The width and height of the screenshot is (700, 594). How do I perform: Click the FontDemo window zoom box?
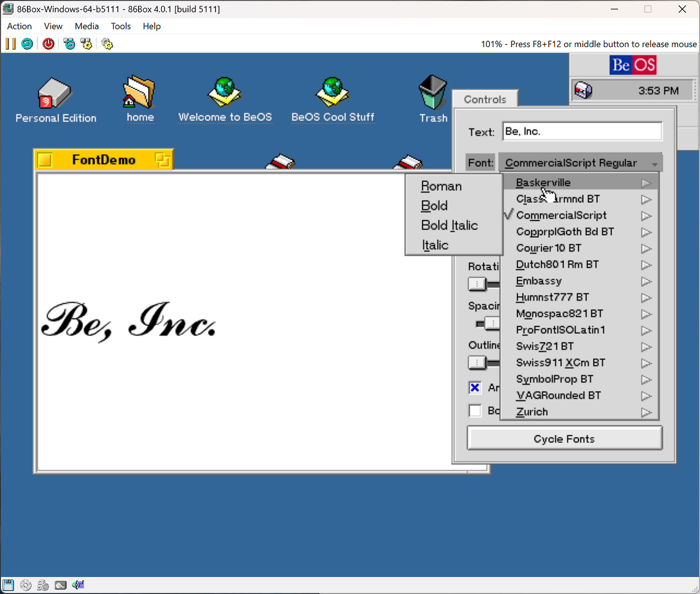[x=162, y=160]
